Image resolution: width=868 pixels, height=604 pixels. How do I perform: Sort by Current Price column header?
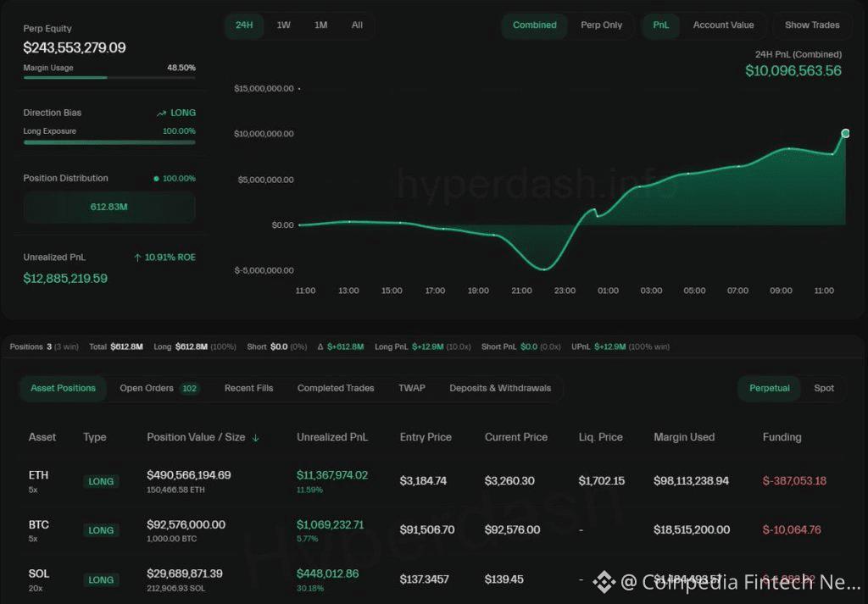[x=516, y=437]
